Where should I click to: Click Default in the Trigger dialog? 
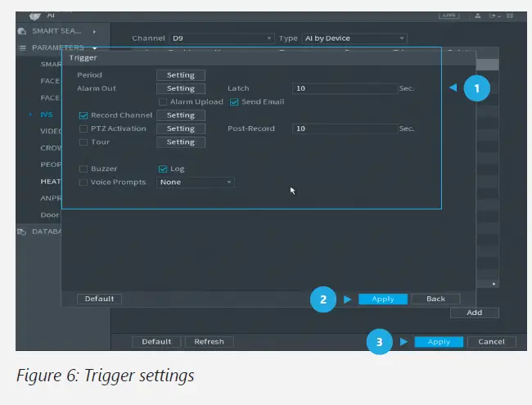point(99,299)
